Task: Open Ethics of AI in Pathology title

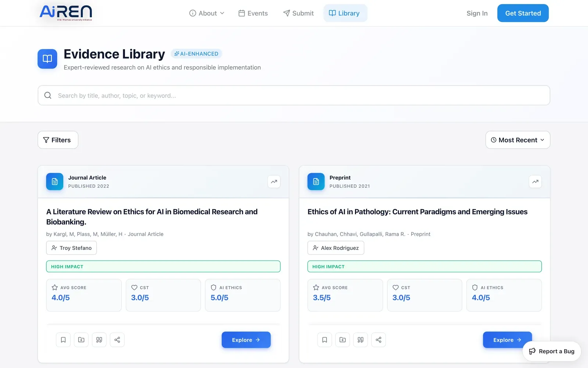Action: coord(417,212)
